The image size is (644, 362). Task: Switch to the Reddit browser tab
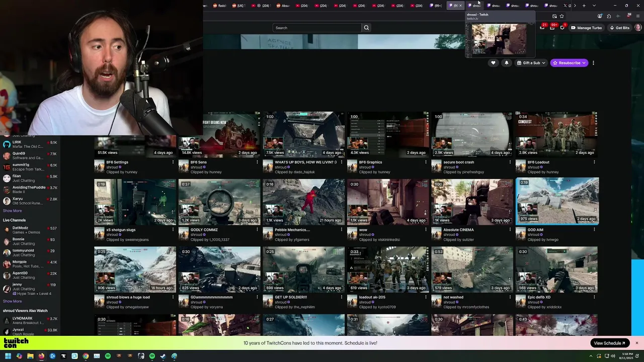point(219,6)
